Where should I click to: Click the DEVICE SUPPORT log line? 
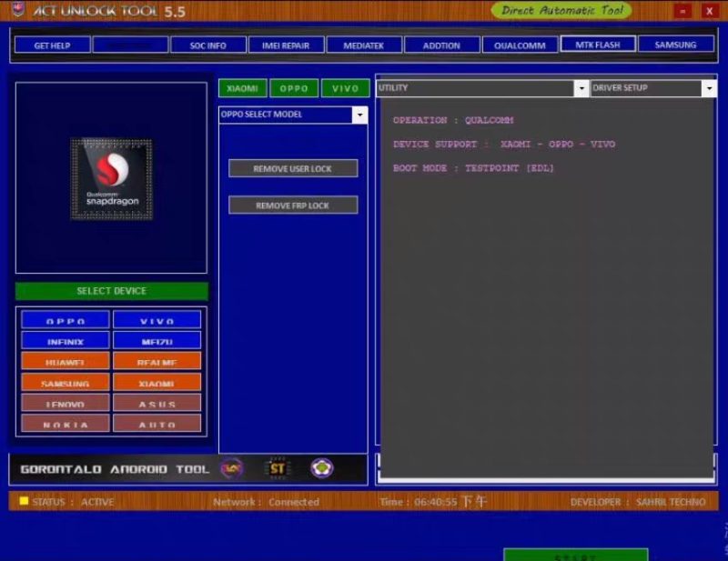[504, 145]
